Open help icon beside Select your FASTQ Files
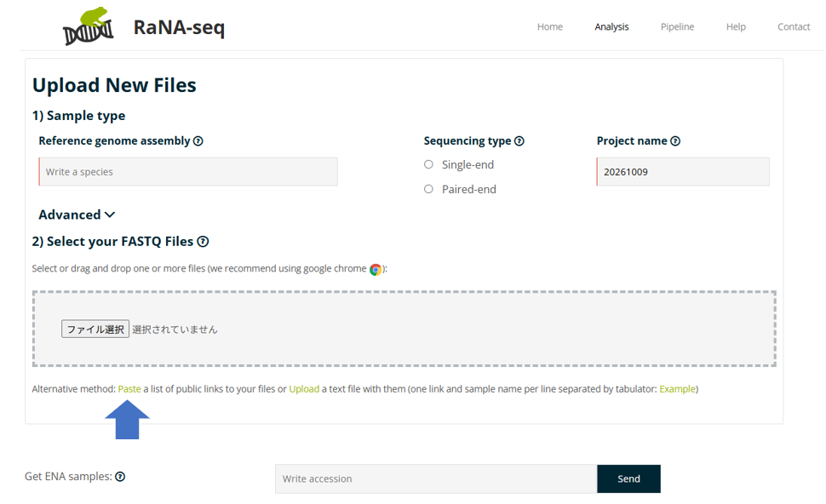The height and width of the screenshot is (504, 826). (203, 242)
